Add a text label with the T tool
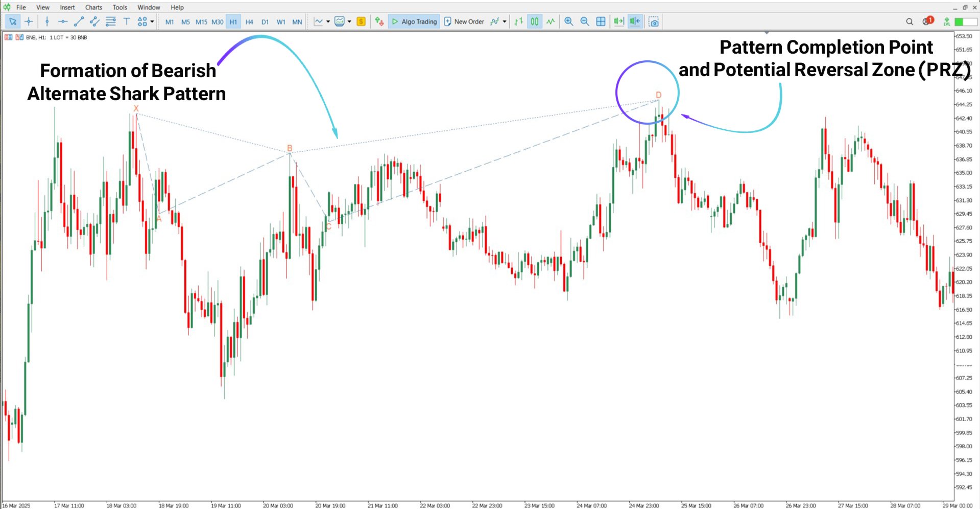 tap(127, 21)
